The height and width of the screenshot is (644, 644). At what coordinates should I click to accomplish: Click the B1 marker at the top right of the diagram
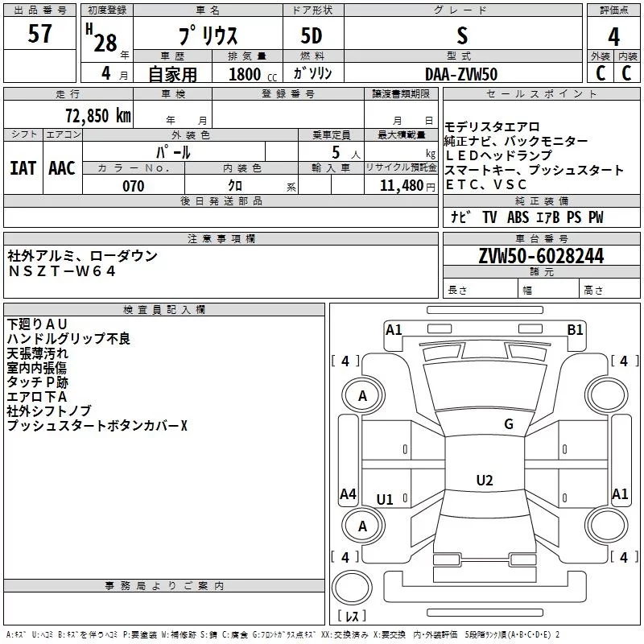575,329
